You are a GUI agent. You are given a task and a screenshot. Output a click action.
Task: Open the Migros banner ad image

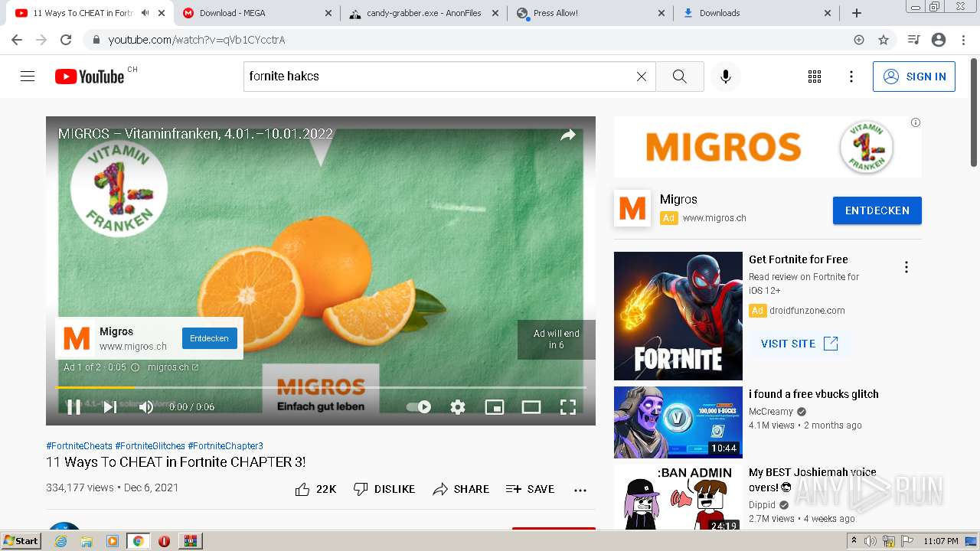pyautogui.click(x=768, y=147)
